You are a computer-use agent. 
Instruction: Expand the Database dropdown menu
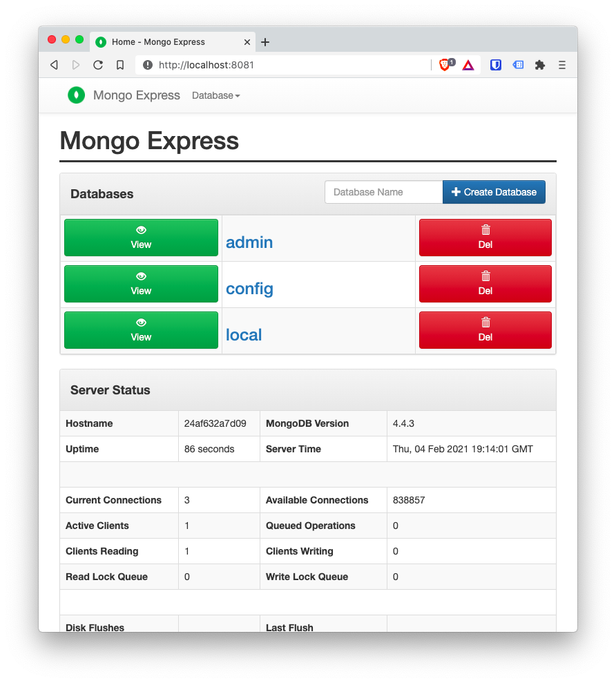tap(216, 95)
